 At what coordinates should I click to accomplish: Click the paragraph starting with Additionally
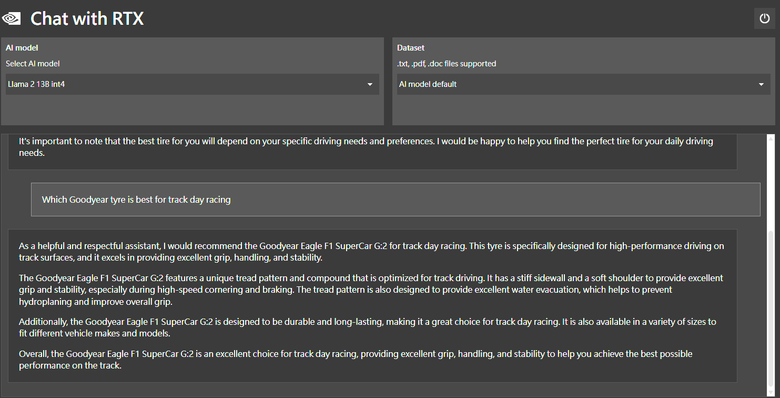tap(368, 327)
